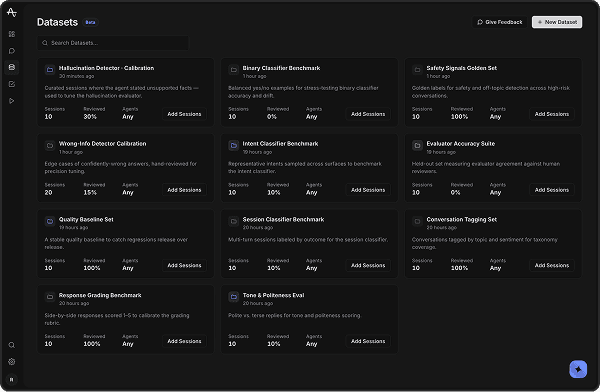This screenshot has width=600, height=392.
Task: Click description 'Golden labels for safety' text
Action: click(491, 92)
